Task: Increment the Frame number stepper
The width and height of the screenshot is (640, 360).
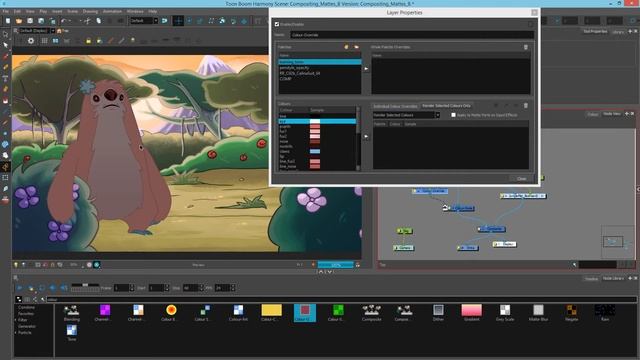Action: [x=132, y=286]
